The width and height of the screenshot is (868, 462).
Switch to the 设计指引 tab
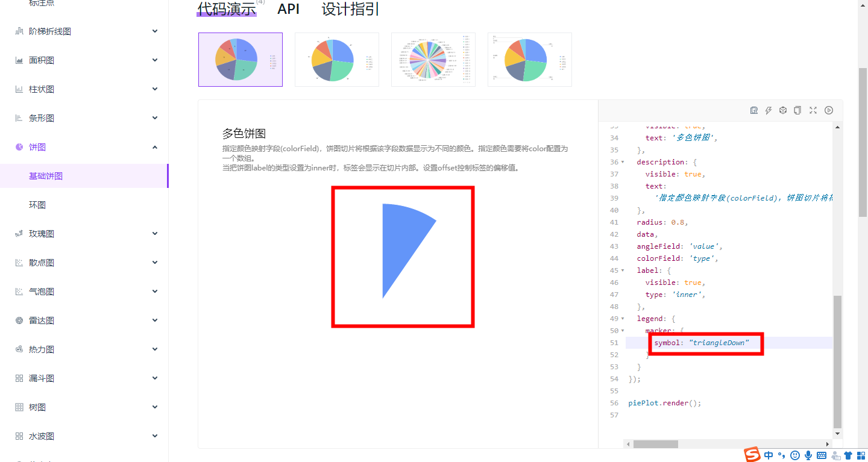[x=350, y=9]
